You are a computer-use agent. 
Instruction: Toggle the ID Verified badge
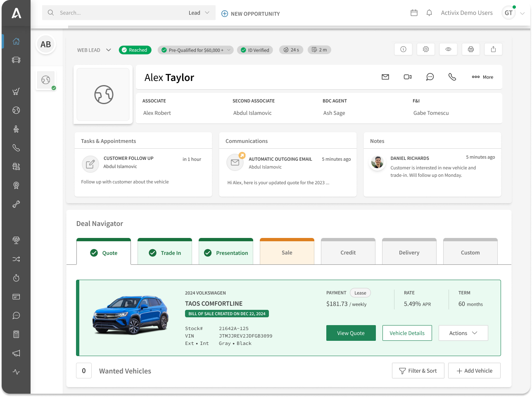coord(255,50)
